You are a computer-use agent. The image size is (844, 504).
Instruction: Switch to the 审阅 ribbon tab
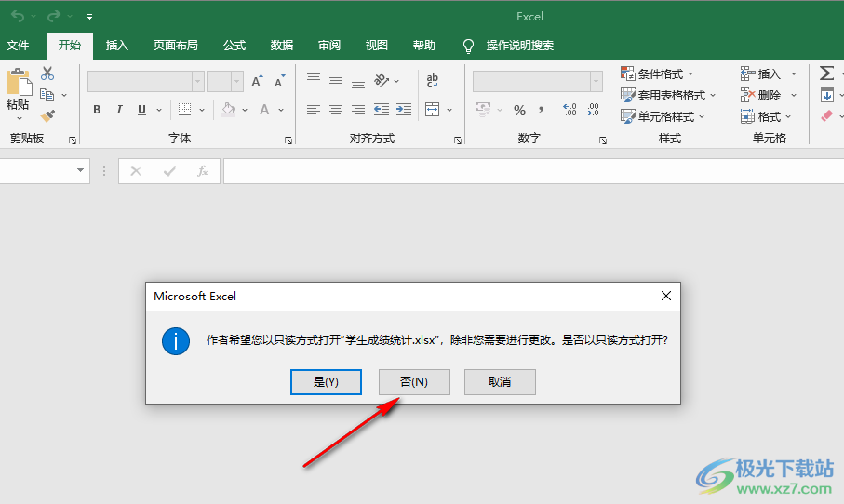click(329, 46)
